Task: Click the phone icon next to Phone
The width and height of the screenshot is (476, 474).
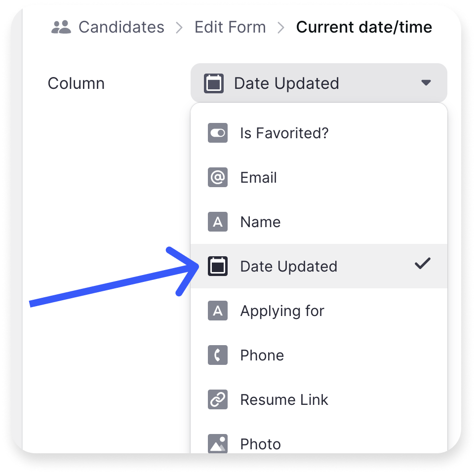Action: 218,355
